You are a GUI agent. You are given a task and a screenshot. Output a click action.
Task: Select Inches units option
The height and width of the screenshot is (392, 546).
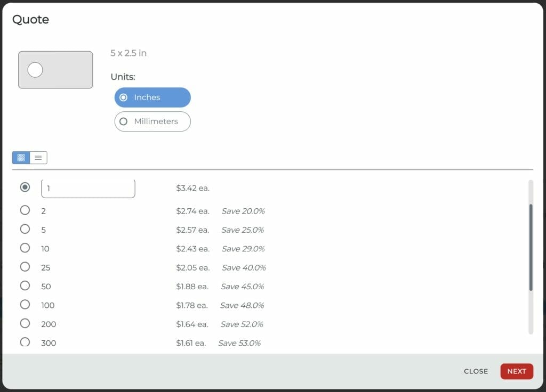152,97
